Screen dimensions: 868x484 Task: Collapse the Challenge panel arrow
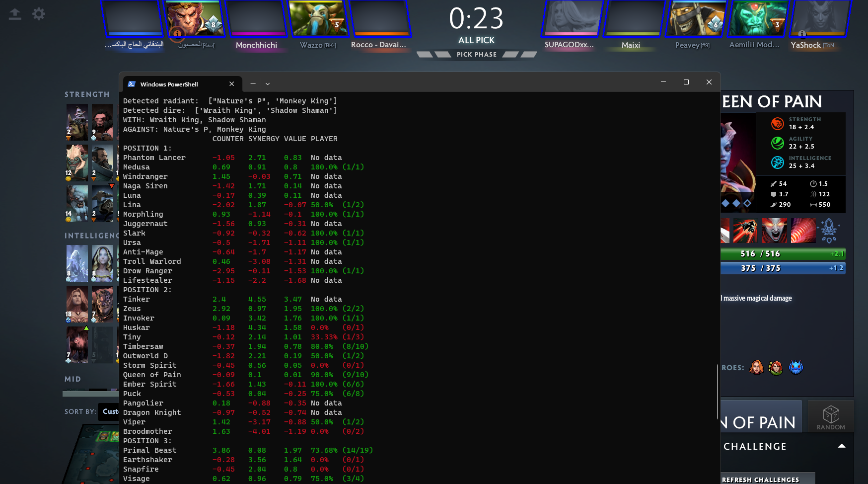click(x=842, y=446)
